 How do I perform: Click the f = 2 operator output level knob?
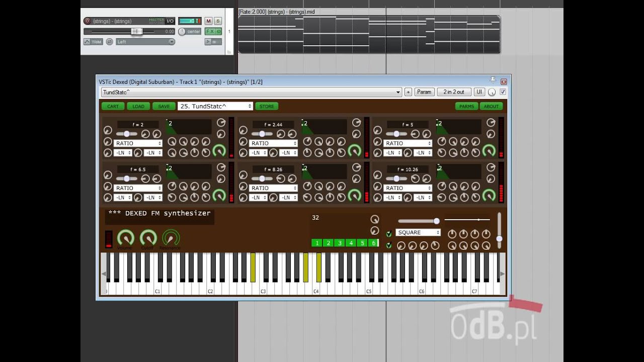219,150
